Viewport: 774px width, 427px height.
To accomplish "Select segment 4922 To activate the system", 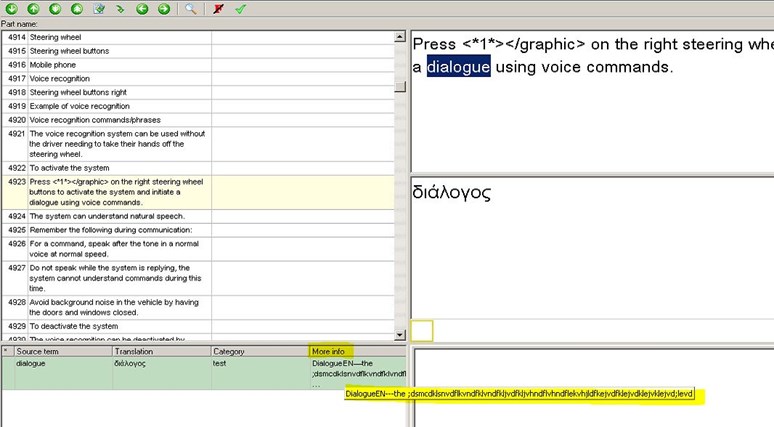I will click(197, 168).
